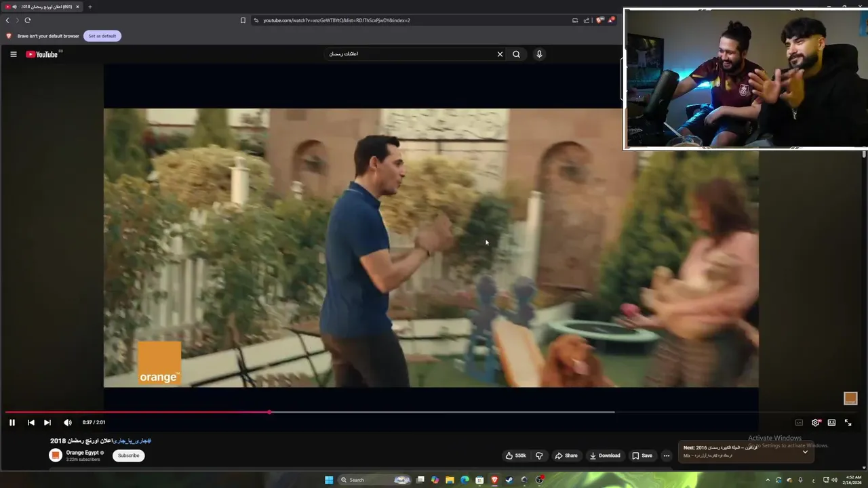This screenshot has height=488, width=868.
Task: Open Microsoft Edge from taskbar
Action: coord(465,480)
